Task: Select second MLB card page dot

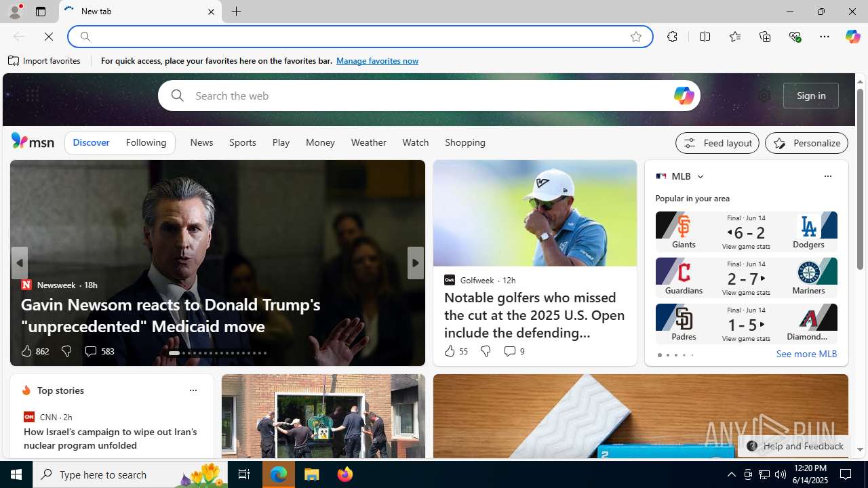Action: click(x=667, y=355)
